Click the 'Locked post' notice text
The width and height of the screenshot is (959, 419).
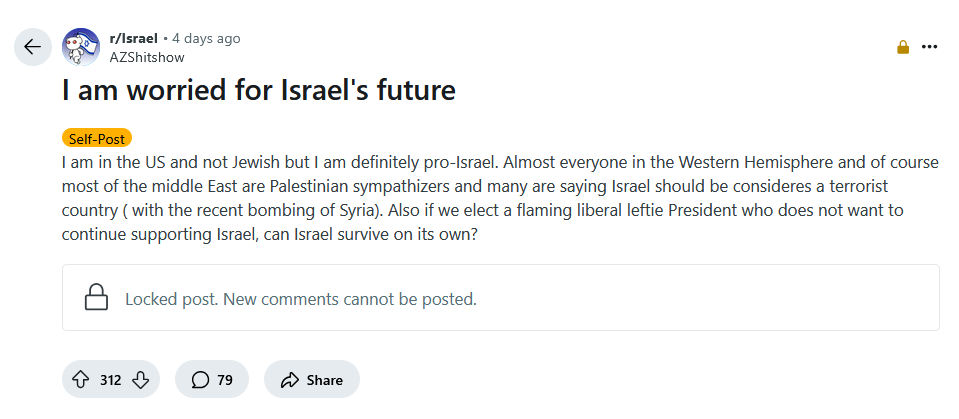(300, 299)
